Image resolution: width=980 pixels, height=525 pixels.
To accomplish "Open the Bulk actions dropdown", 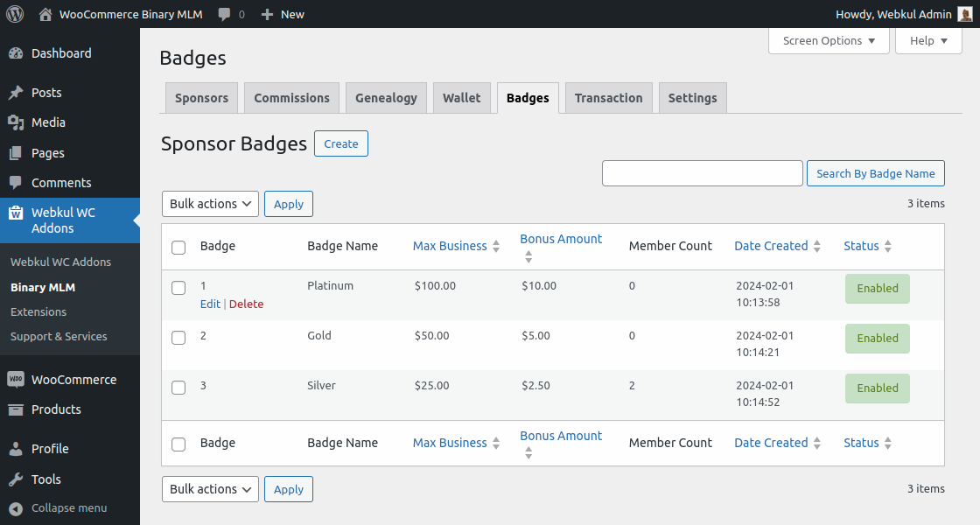I will coord(210,203).
